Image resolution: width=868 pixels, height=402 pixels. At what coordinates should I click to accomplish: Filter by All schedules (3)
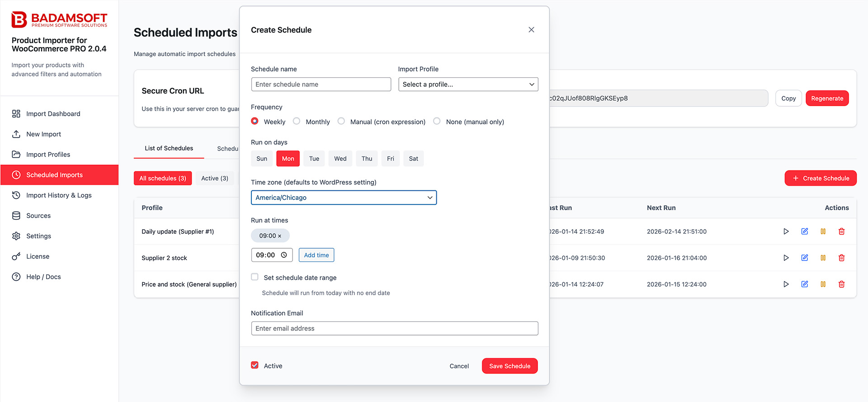pos(163,178)
